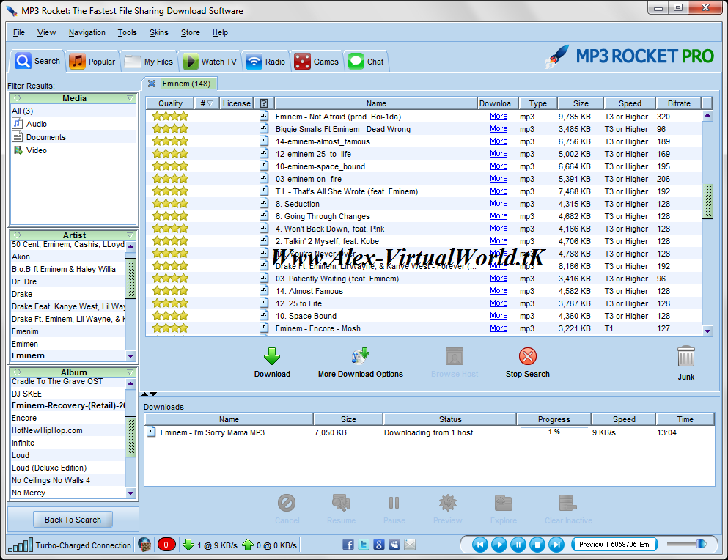Collapse the Artist filter panel
The image size is (728, 560).
[130, 235]
